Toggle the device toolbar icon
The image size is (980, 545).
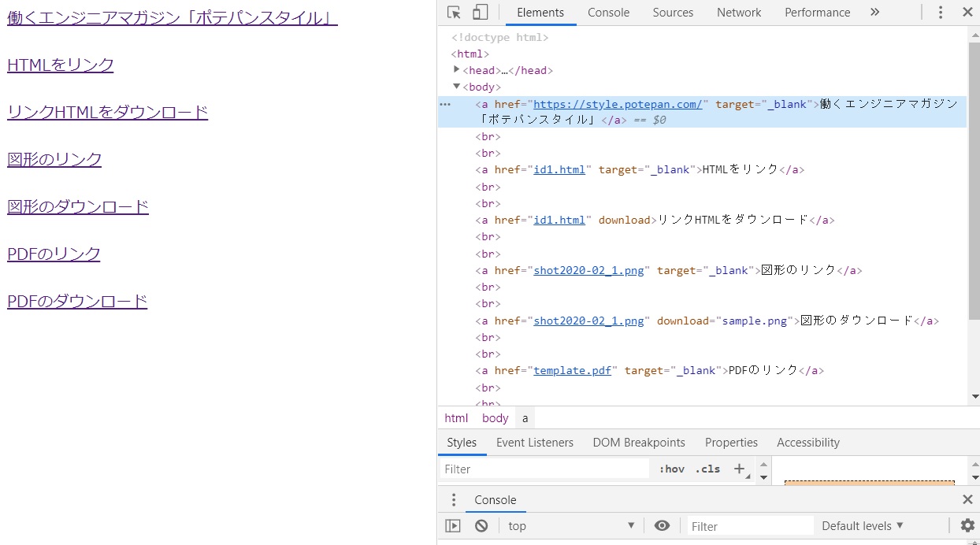tap(480, 12)
